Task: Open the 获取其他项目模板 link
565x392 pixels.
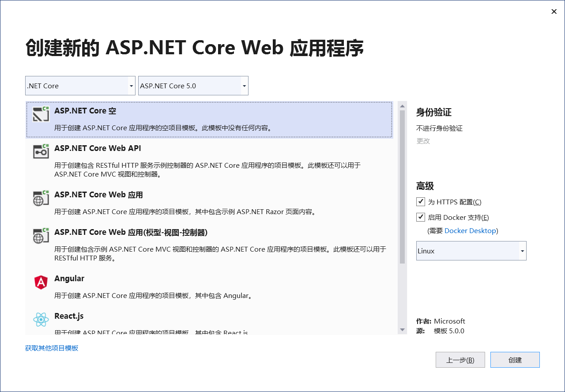Action: coord(52,348)
